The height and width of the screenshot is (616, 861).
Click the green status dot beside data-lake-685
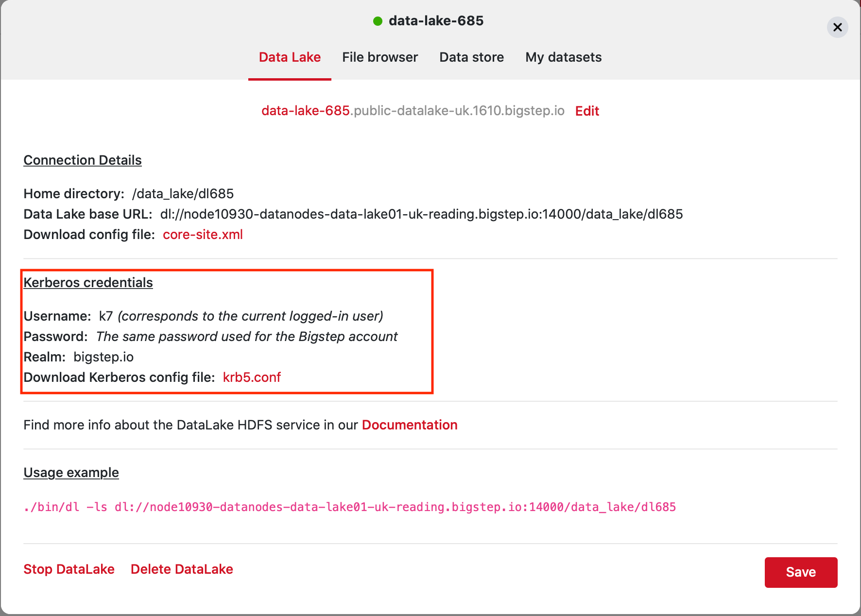click(378, 21)
